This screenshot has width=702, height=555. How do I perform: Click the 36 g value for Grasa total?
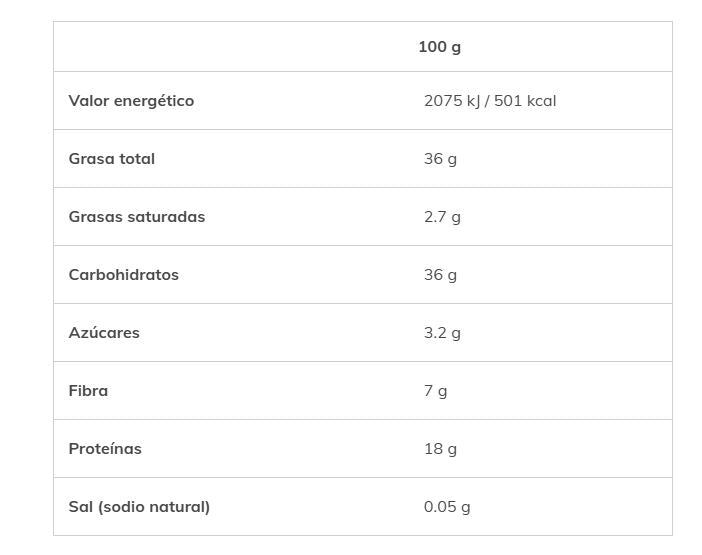pyautogui.click(x=440, y=159)
